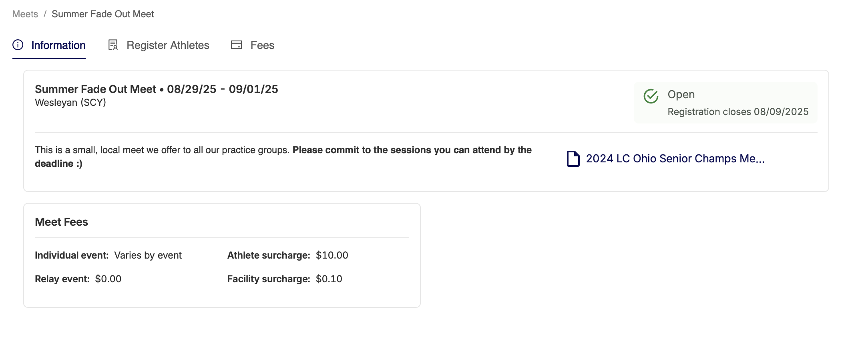Screen dimensions: 868x352
Task: Click the Meet Fees heading
Action: click(x=61, y=222)
